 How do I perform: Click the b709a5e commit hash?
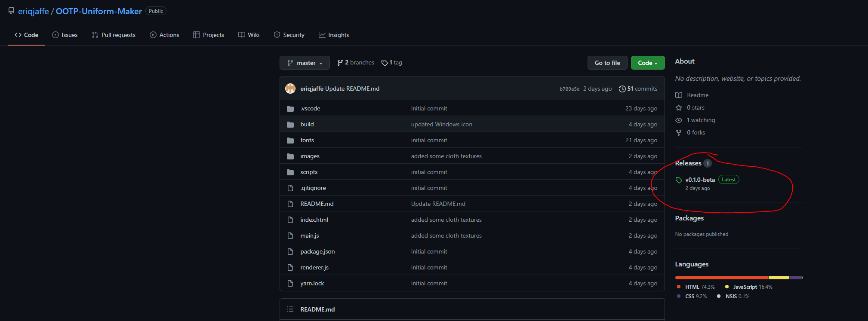click(x=569, y=89)
